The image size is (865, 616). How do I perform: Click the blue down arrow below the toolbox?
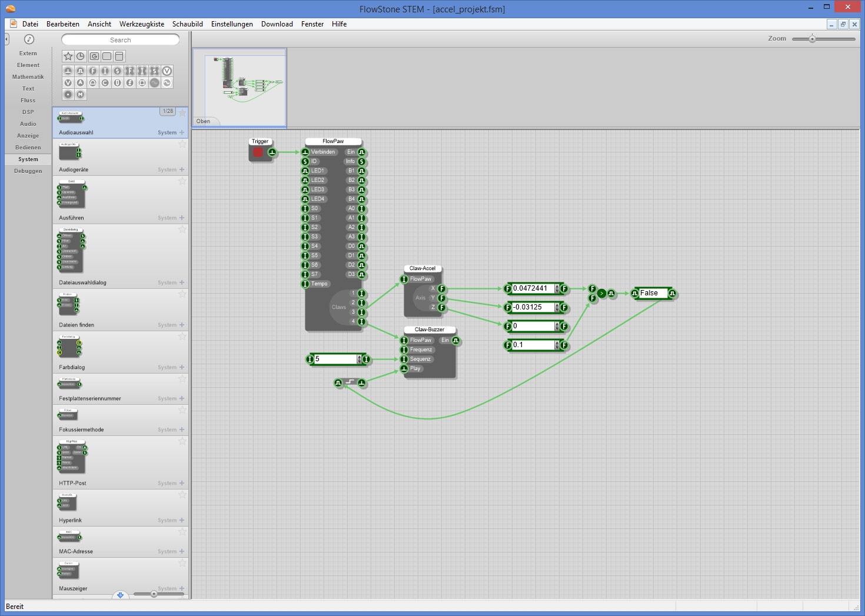[x=121, y=595]
